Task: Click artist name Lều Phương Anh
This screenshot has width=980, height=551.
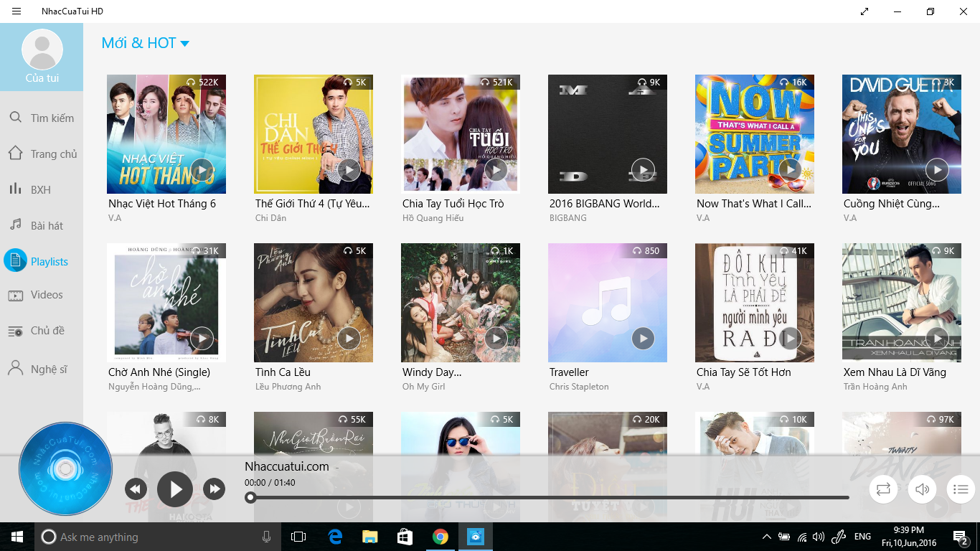Action: pyautogui.click(x=288, y=387)
